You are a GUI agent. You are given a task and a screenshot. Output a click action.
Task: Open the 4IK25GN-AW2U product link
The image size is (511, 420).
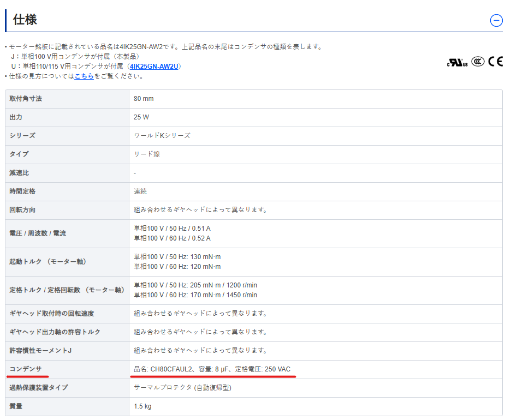[x=154, y=67]
